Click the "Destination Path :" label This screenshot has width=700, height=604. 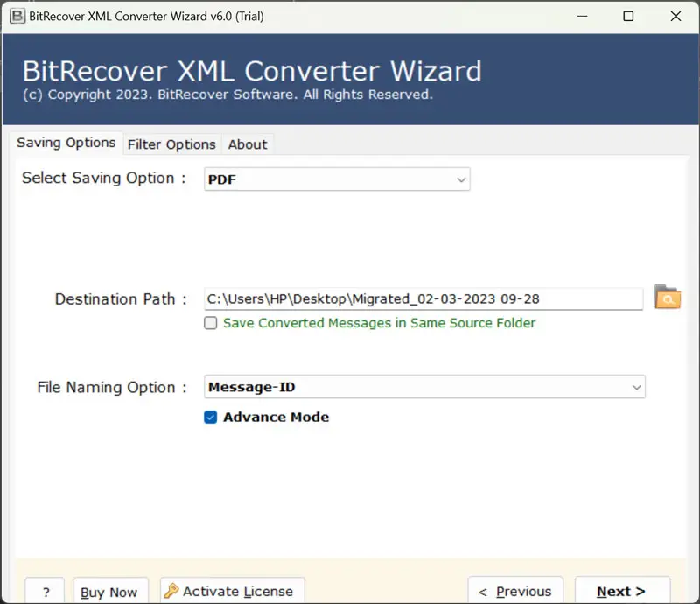[x=121, y=298]
